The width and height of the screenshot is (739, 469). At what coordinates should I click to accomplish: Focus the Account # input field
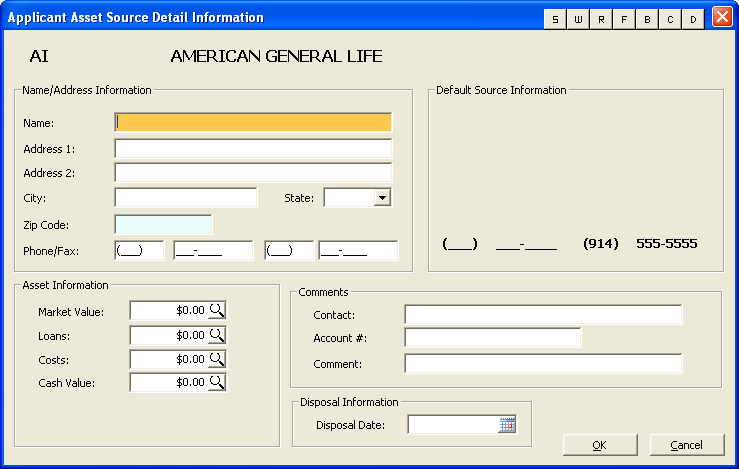click(x=492, y=338)
